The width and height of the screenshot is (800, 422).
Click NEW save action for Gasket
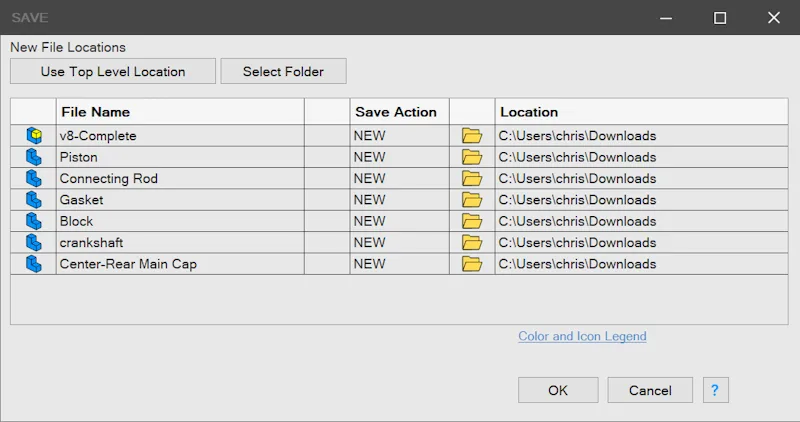(399, 200)
